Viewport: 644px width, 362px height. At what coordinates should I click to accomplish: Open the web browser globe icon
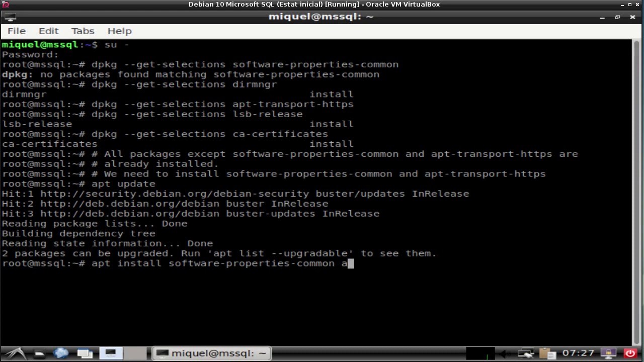pos(61,353)
